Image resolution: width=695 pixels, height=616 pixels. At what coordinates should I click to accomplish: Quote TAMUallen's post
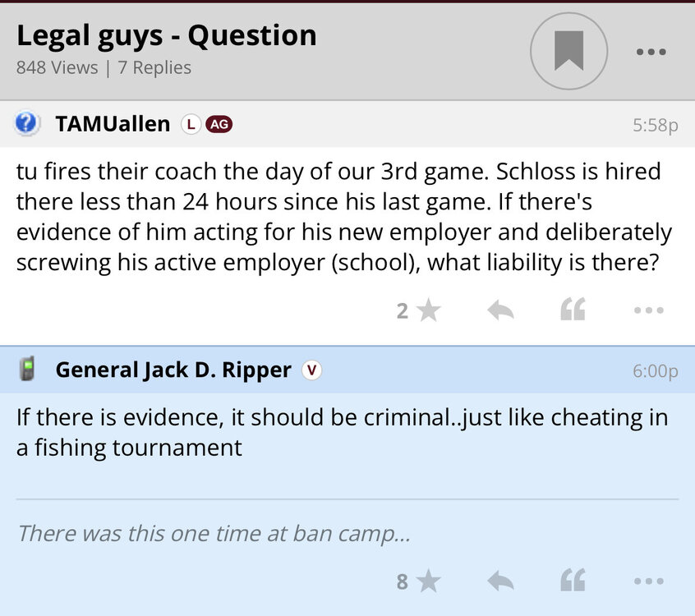click(573, 310)
